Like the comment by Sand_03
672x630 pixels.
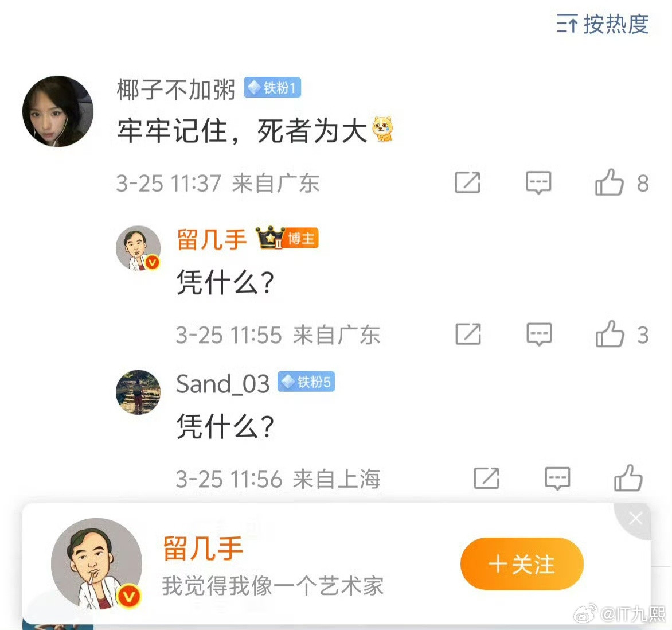click(627, 478)
